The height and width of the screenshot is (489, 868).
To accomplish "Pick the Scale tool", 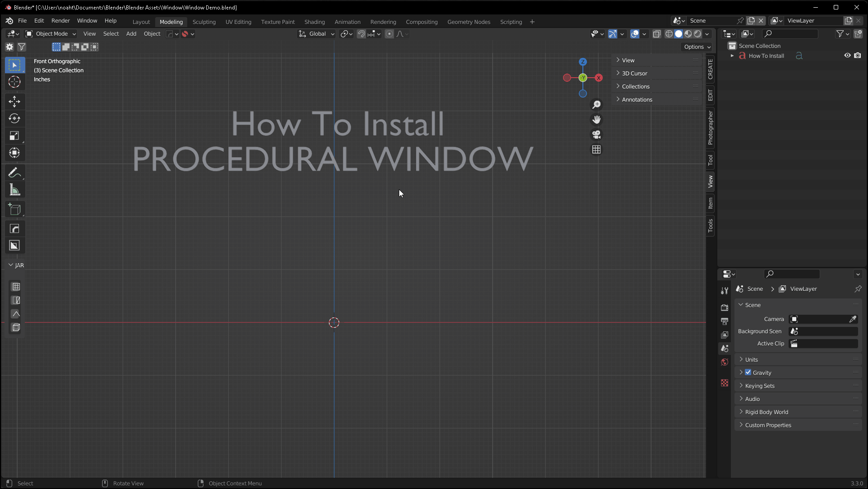I will pos(15,135).
